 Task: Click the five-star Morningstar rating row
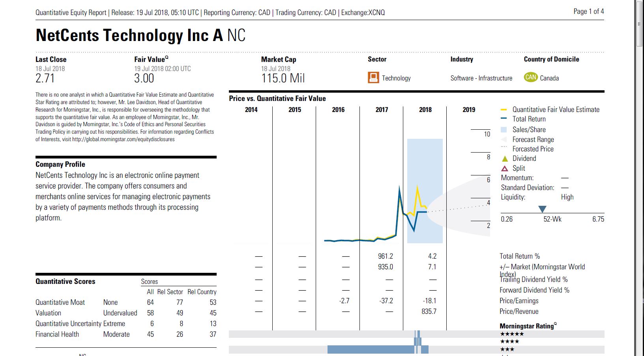512,334
